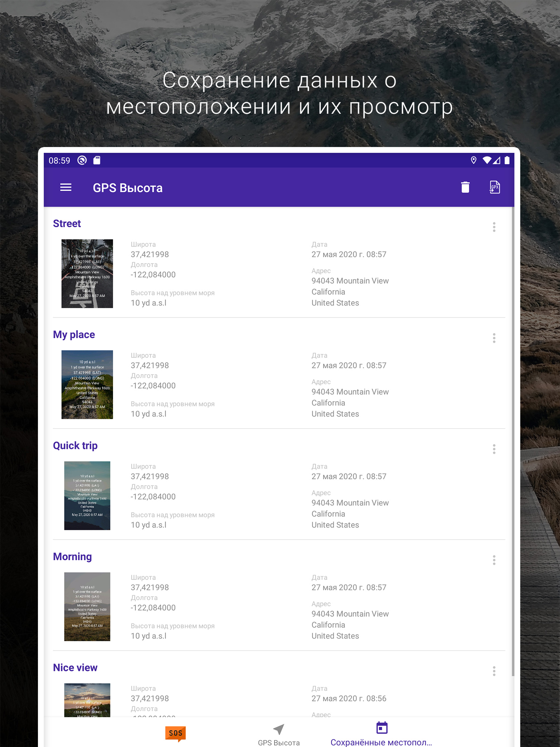This screenshot has width=560, height=747.
Task: Click Street longitude value -122,084000
Action: pyautogui.click(x=153, y=275)
